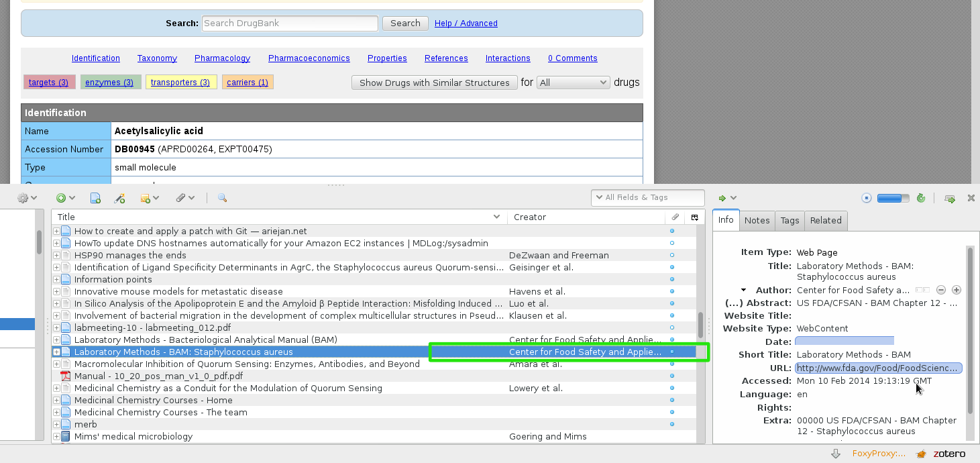Screen dimensions: 980x463
Task: Open the column picker icon in list header
Action: tap(694, 217)
